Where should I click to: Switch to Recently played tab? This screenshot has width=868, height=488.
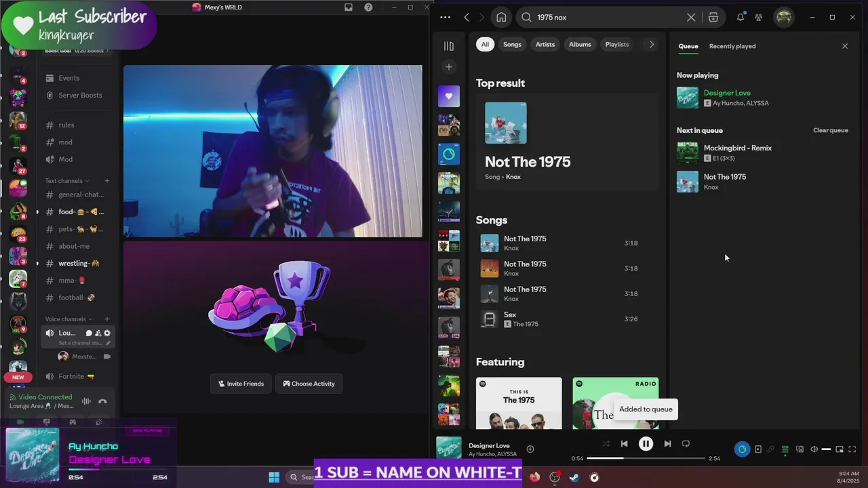coord(732,46)
